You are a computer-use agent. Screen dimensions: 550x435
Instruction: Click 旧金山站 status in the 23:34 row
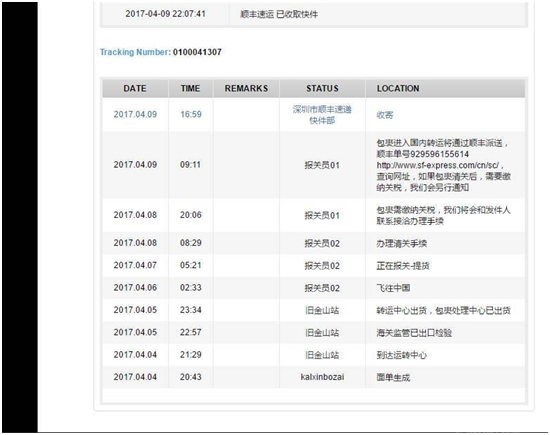pyautogui.click(x=322, y=310)
